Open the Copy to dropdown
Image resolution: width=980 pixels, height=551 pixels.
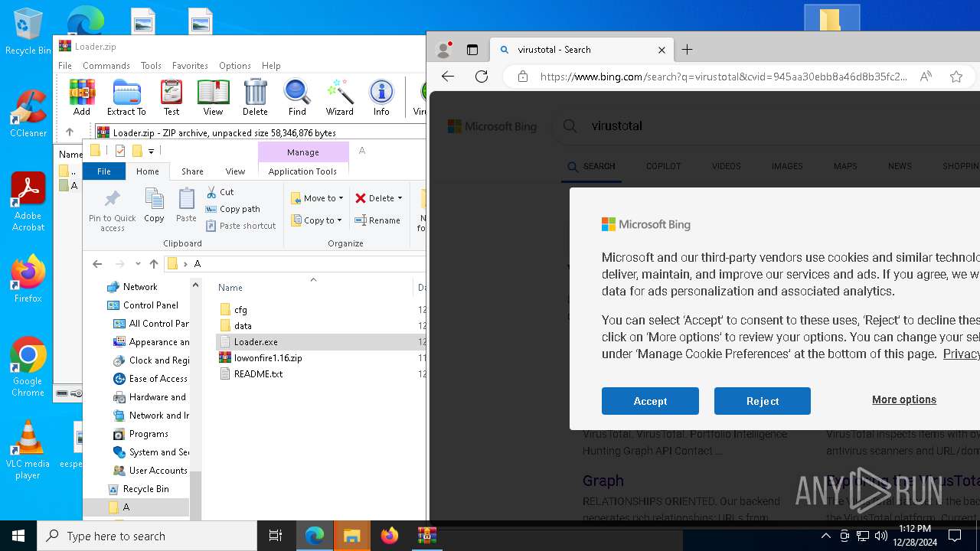317,220
